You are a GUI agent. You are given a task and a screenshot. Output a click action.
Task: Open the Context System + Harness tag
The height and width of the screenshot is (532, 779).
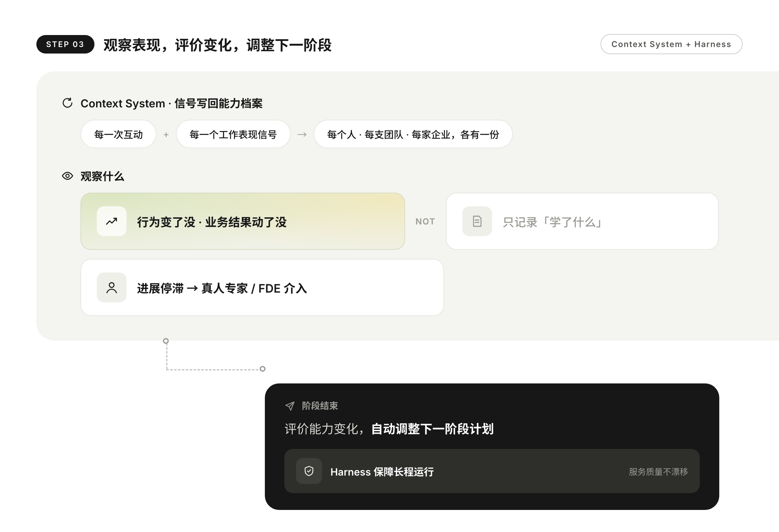[x=671, y=44]
